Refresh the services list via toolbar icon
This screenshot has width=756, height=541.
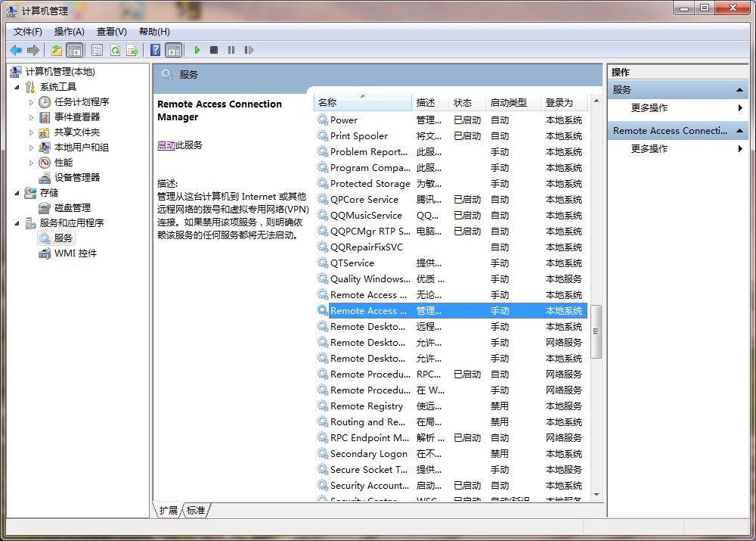tap(115, 50)
